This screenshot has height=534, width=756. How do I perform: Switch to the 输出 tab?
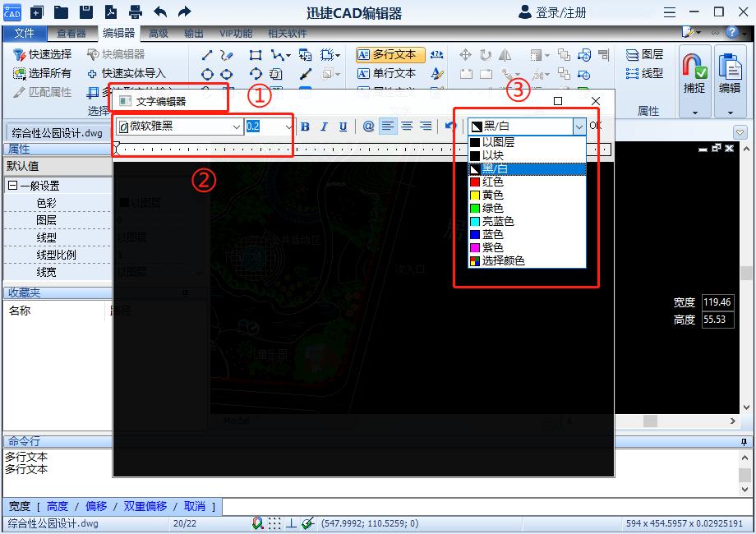click(194, 33)
